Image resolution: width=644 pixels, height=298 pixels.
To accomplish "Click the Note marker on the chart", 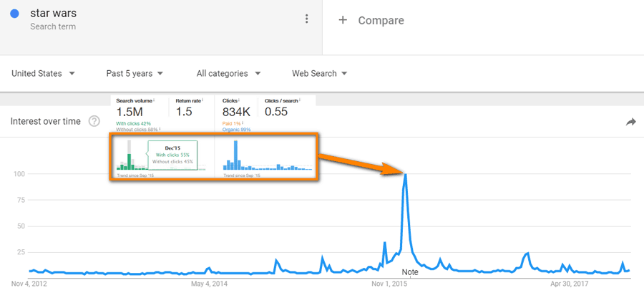I will coord(410,272).
